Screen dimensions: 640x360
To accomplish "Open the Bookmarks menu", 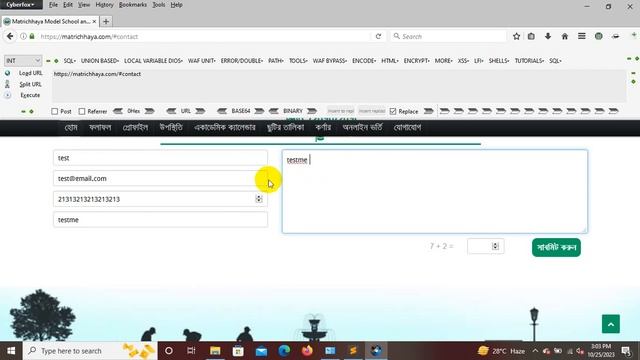I will pos(133,5).
